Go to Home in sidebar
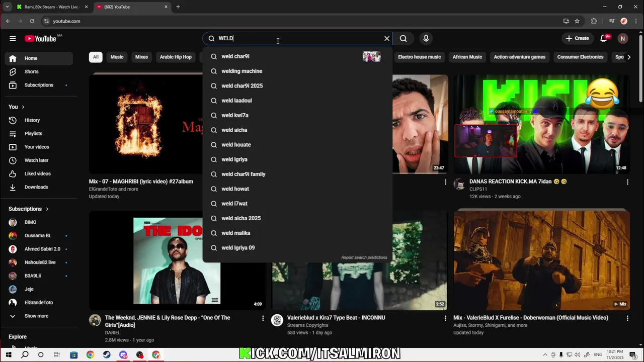Viewport: 644px width, 362px height. point(39,58)
